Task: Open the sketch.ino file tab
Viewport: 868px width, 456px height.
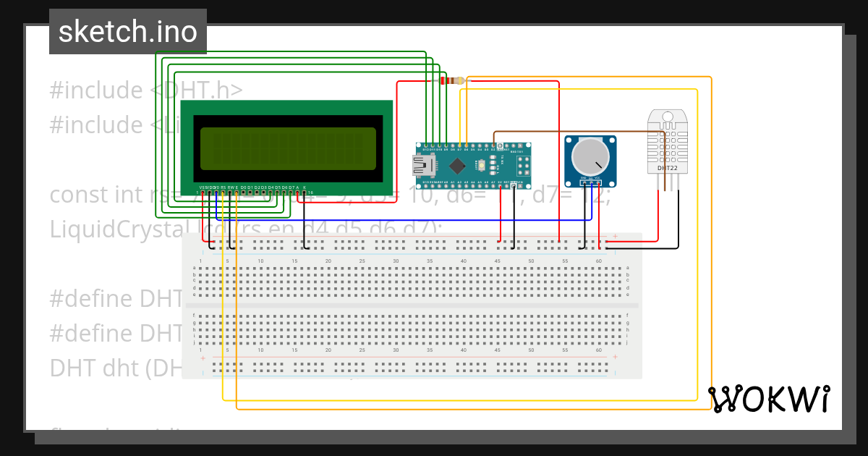Action: 128,32
